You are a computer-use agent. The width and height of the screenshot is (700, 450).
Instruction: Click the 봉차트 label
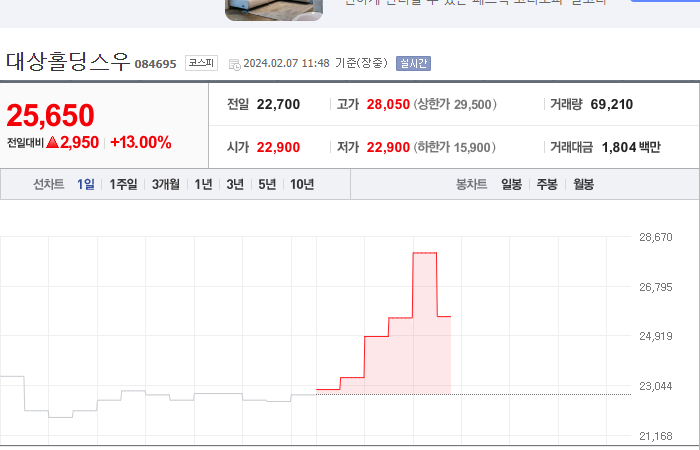pyautogui.click(x=471, y=184)
